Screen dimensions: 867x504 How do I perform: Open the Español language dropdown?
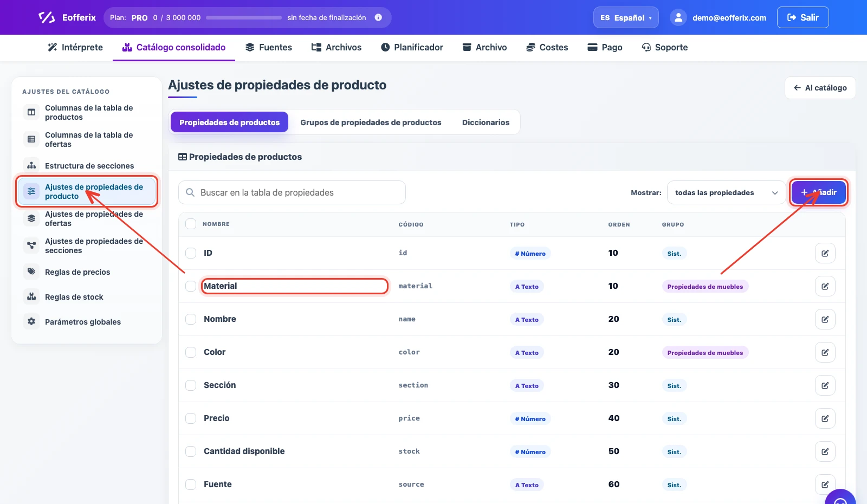[626, 17]
